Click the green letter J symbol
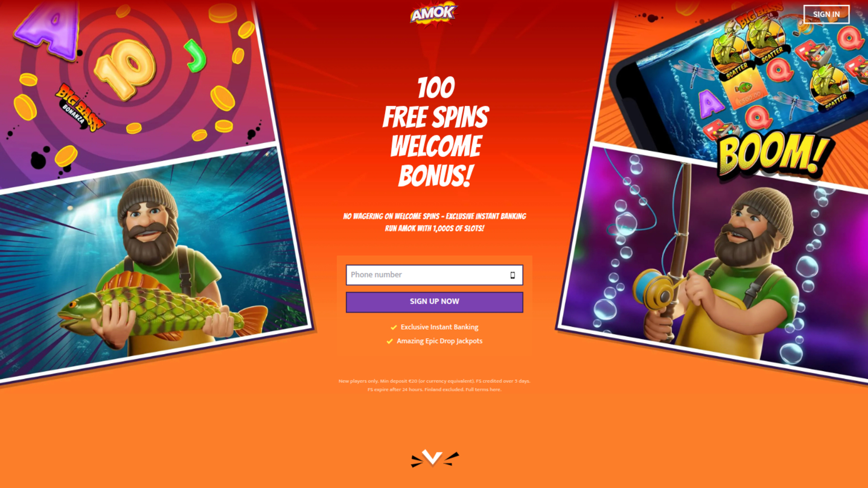Image resolution: width=868 pixels, height=488 pixels. pyautogui.click(x=195, y=56)
